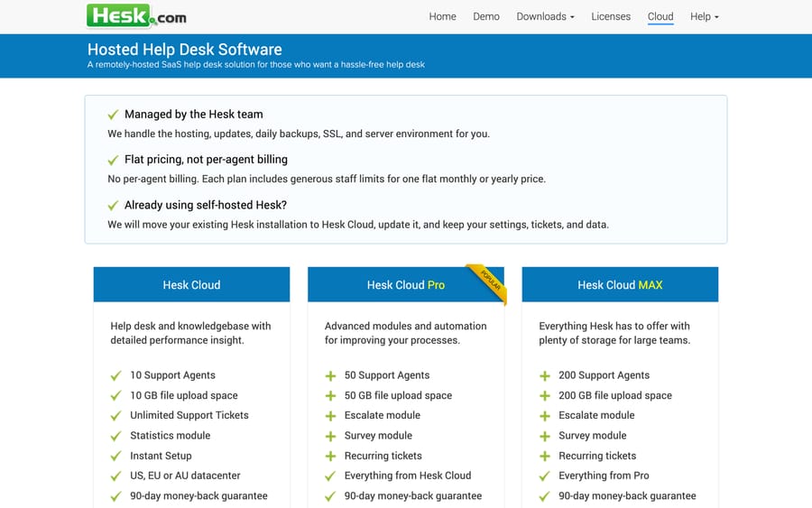Viewport: 812px width, 508px height.
Task: Click plus icon next to 50 GB file upload space
Action: [x=330, y=396]
